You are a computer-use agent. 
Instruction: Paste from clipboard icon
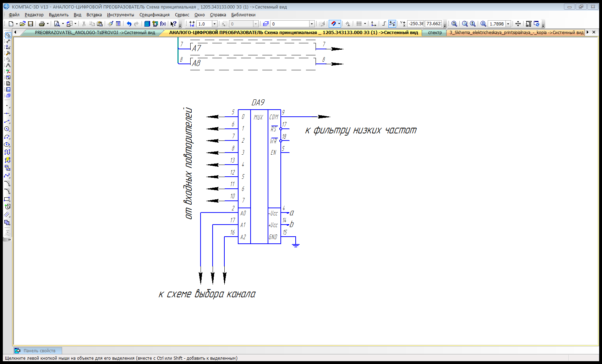pyautogui.click(x=100, y=24)
